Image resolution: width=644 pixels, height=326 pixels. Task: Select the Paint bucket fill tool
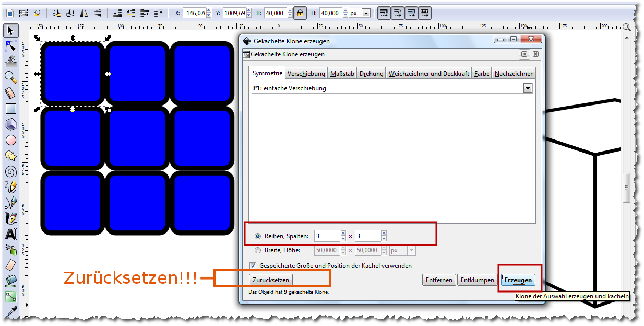tap(10, 281)
